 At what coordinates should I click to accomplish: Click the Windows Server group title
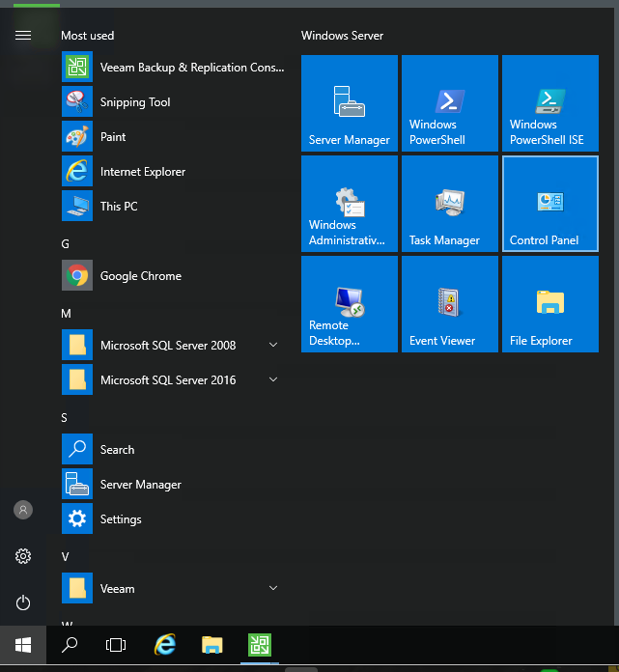coord(342,36)
